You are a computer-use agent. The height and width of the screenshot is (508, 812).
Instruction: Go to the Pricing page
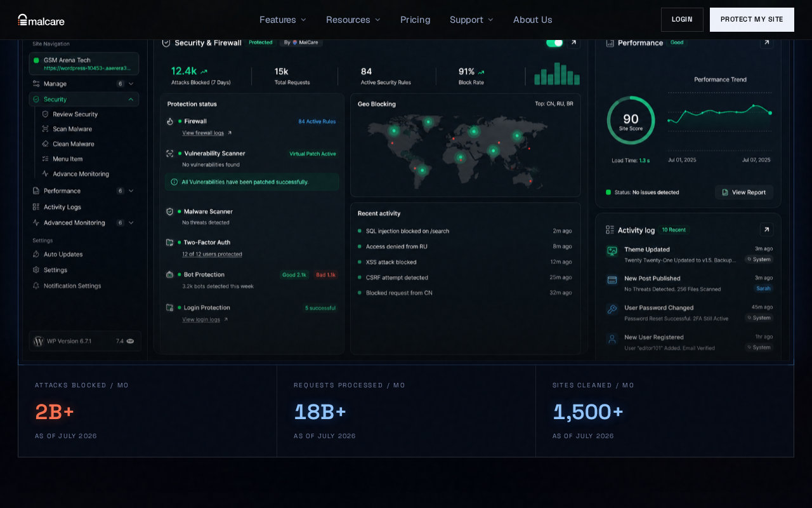[416, 20]
